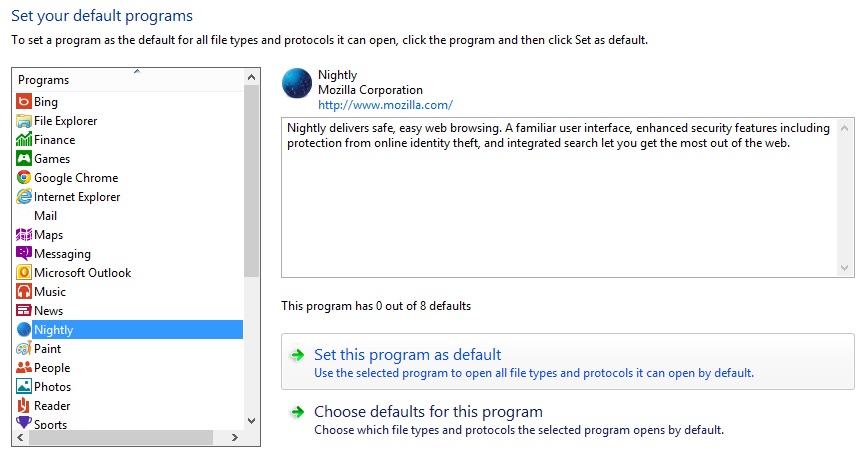861x461 pixels.
Task: Select Mail in the programs list
Action: (x=46, y=216)
